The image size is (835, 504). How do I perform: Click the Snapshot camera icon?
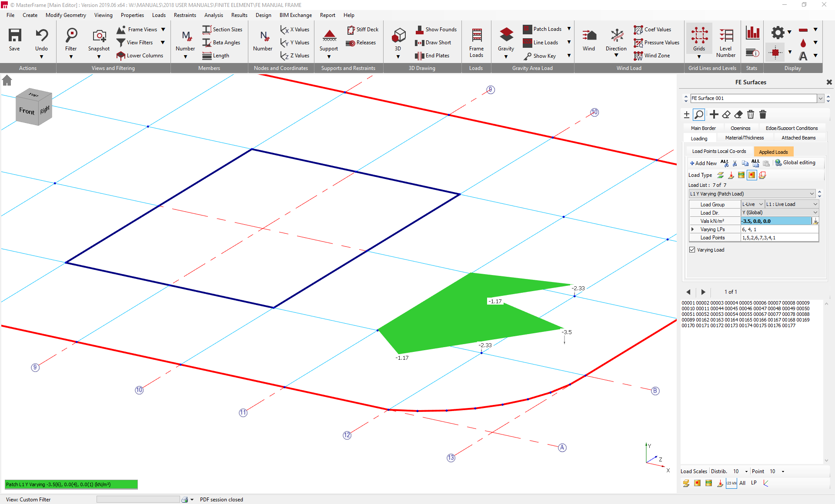click(99, 36)
